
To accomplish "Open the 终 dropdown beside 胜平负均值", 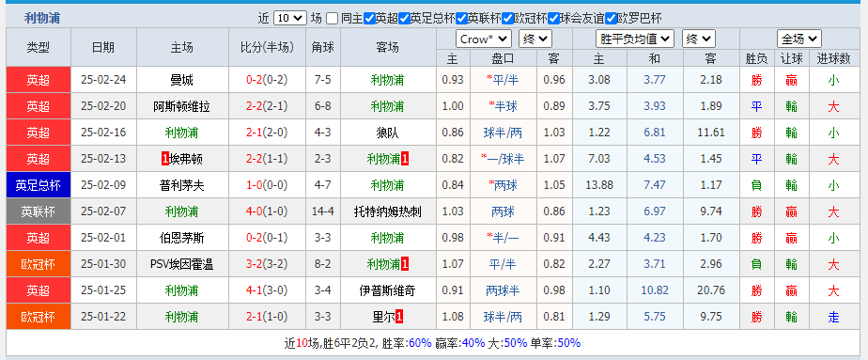I will [x=699, y=39].
